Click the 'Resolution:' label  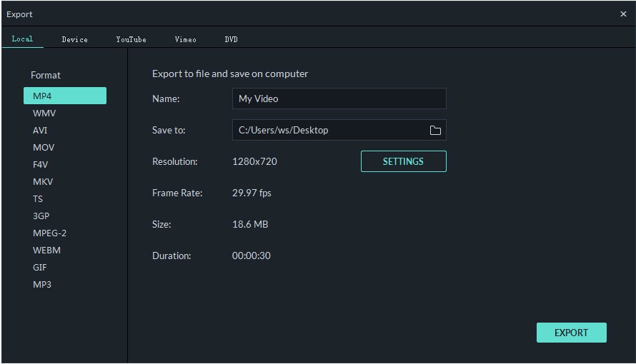pos(175,161)
